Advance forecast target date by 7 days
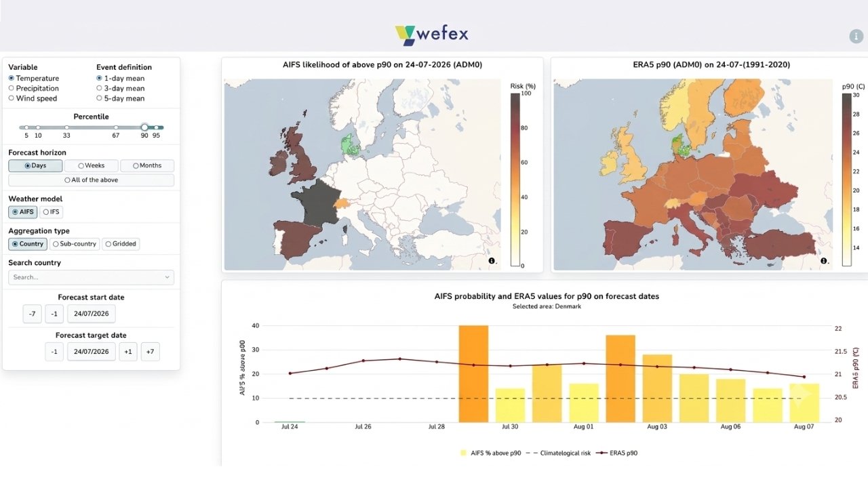 150,352
